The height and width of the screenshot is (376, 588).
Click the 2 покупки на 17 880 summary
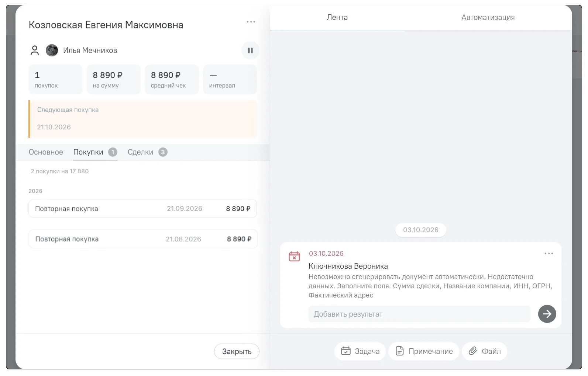(59, 171)
